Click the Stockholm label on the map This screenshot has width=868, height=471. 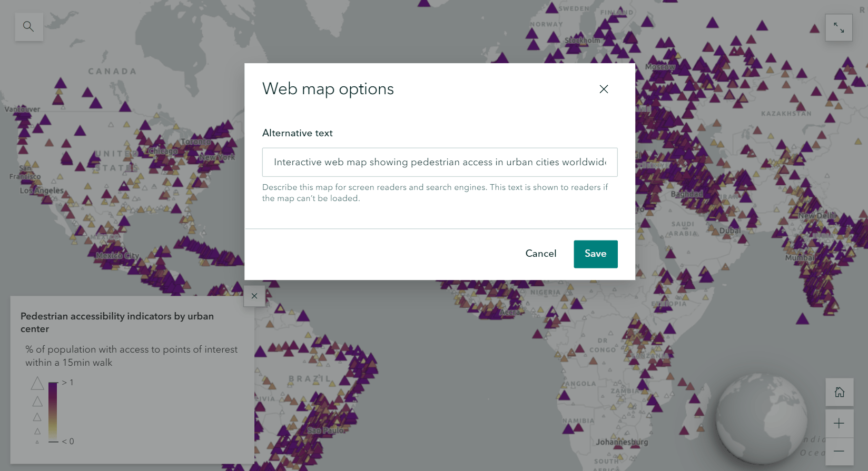point(582,41)
